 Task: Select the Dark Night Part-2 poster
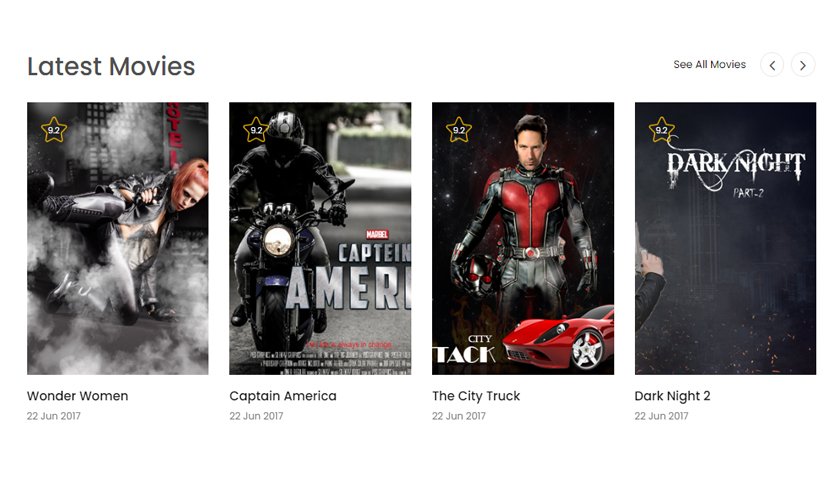point(725,238)
